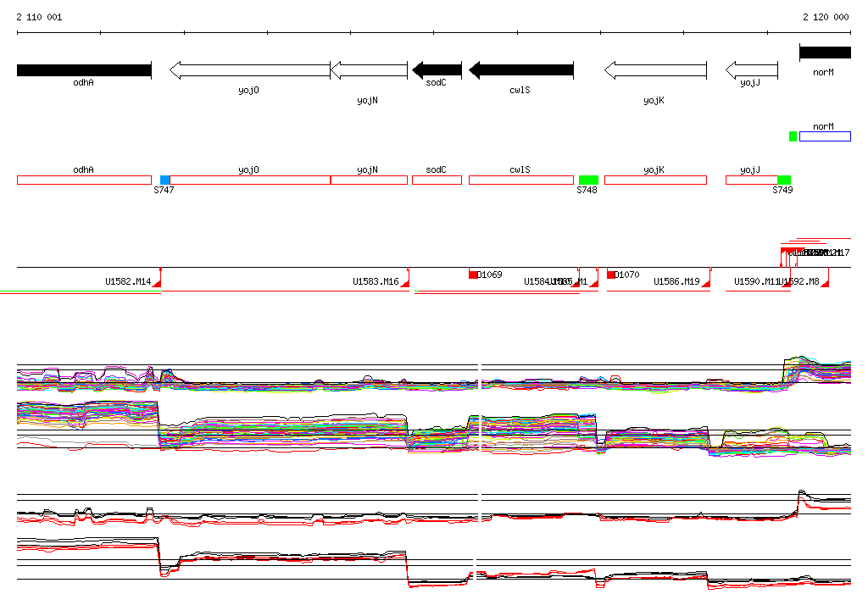Screen dimensions: 868x605
Task: Click red triangle beside U1592.M8
Action: [825, 283]
